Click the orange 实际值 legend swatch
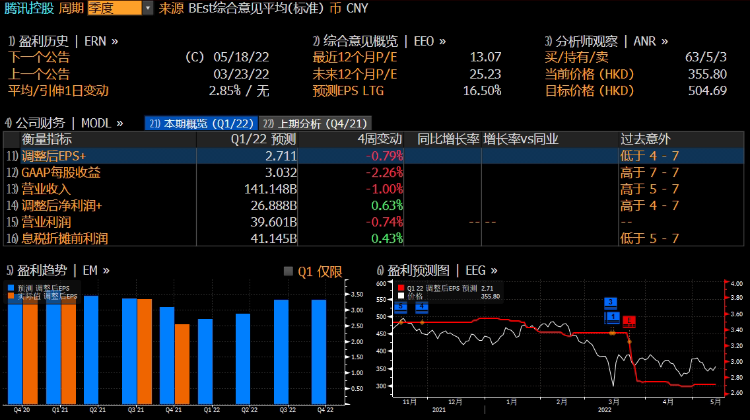750x420 pixels. click(x=11, y=297)
